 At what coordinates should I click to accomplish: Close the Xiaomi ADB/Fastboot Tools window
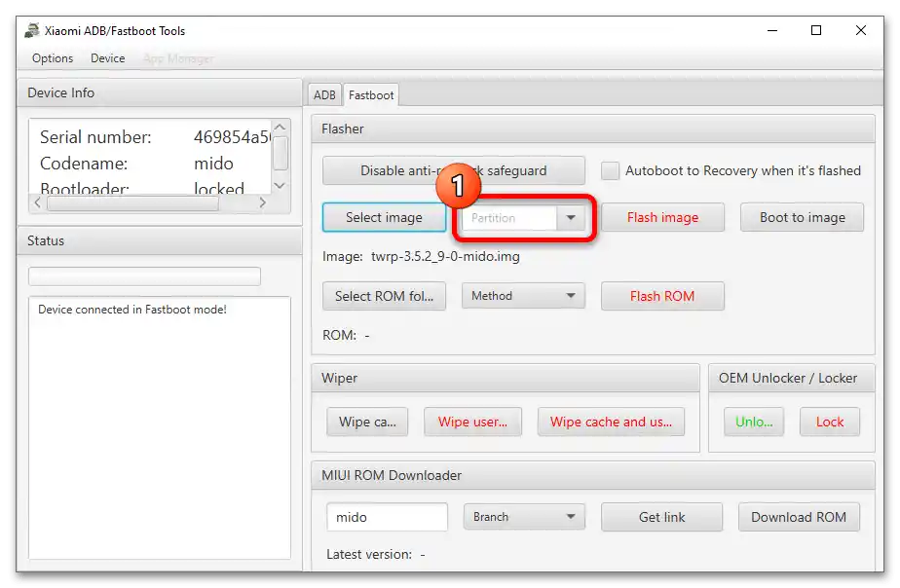coord(861,30)
